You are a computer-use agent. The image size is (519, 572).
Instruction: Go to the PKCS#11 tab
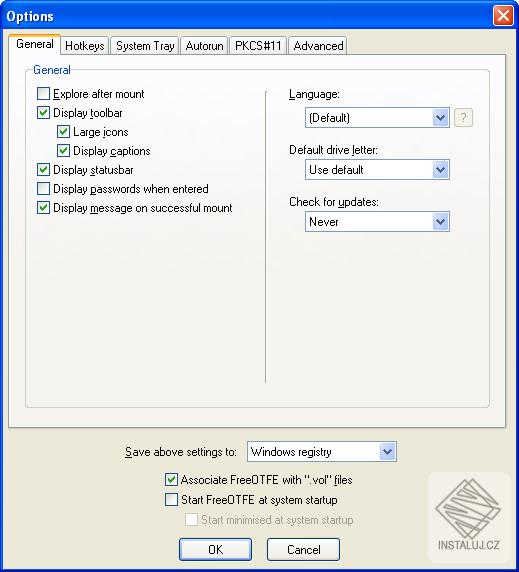point(258,46)
